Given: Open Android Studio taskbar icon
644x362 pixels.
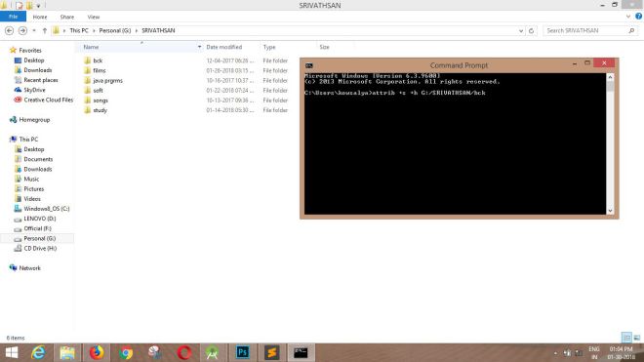Looking at the screenshot, I should click(213, 352).
